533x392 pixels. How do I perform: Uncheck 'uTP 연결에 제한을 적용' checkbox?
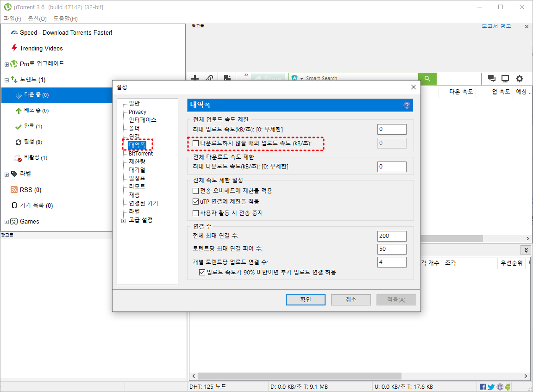point(196,201)
